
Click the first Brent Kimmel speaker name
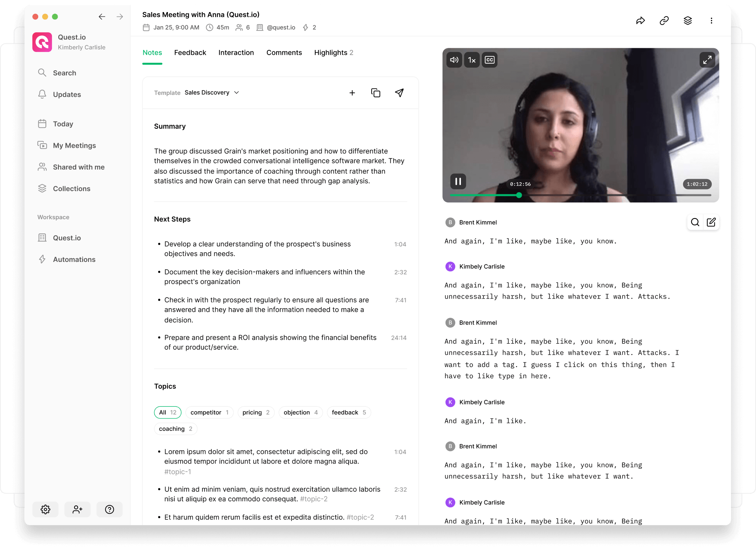(478, 222)
